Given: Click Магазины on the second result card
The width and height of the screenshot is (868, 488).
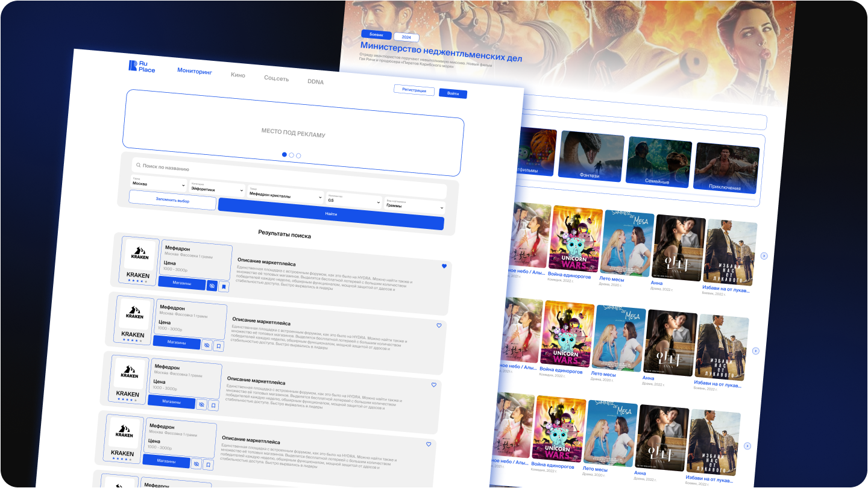Looking at the screenshot, I should coord(177,342).
